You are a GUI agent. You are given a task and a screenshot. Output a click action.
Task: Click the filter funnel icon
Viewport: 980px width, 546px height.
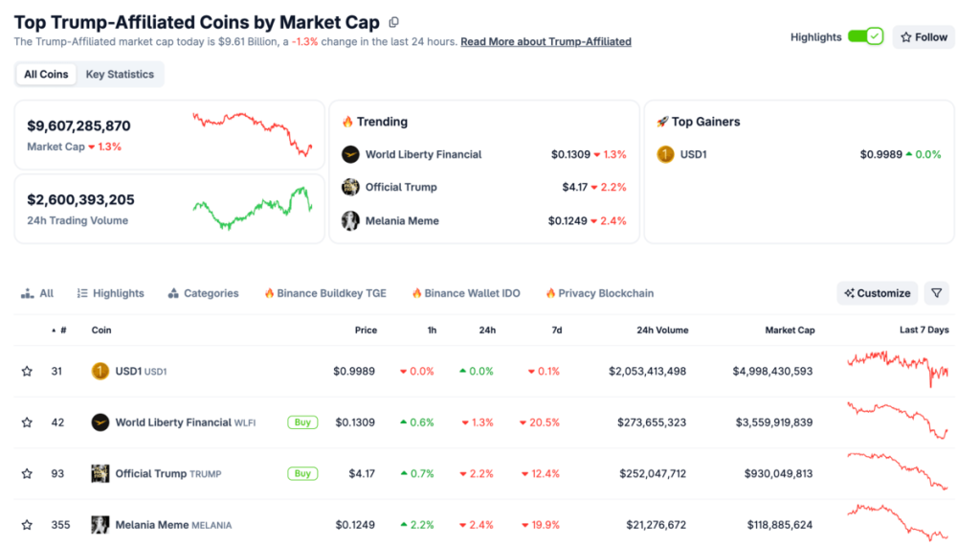[937, 293]
